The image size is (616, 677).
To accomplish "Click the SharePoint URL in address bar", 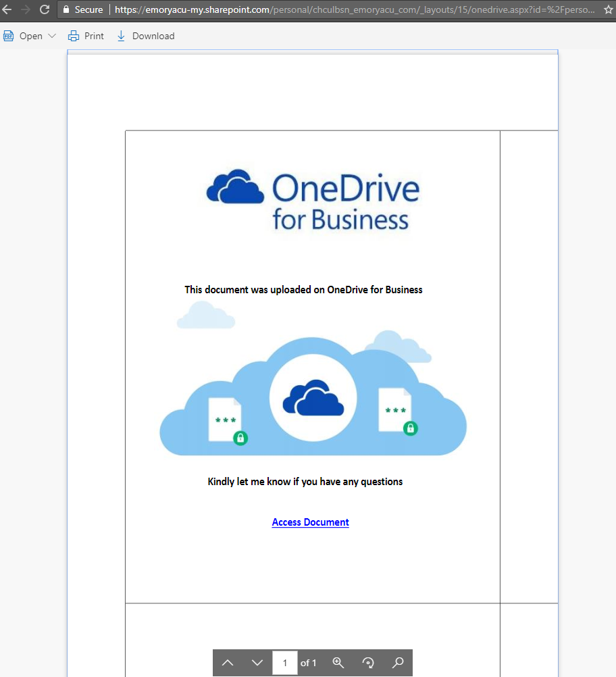I will coord(355,9).
